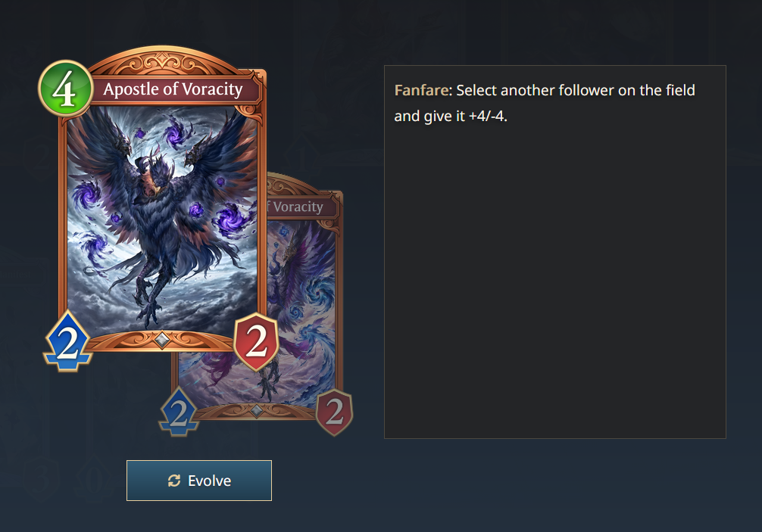Click the +4/-4 text in the effect
This screenshot has height=532, width=762.
(x=488, y=117)
